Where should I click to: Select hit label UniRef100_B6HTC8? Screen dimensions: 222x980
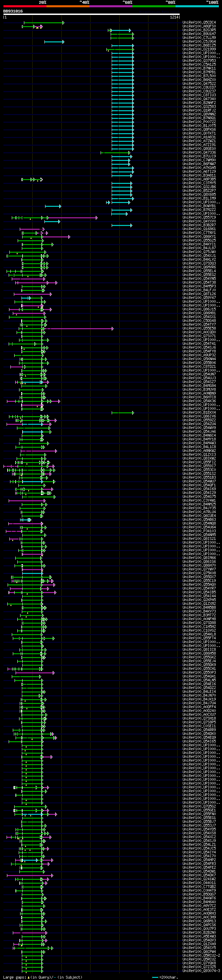[x=199, y=397]
